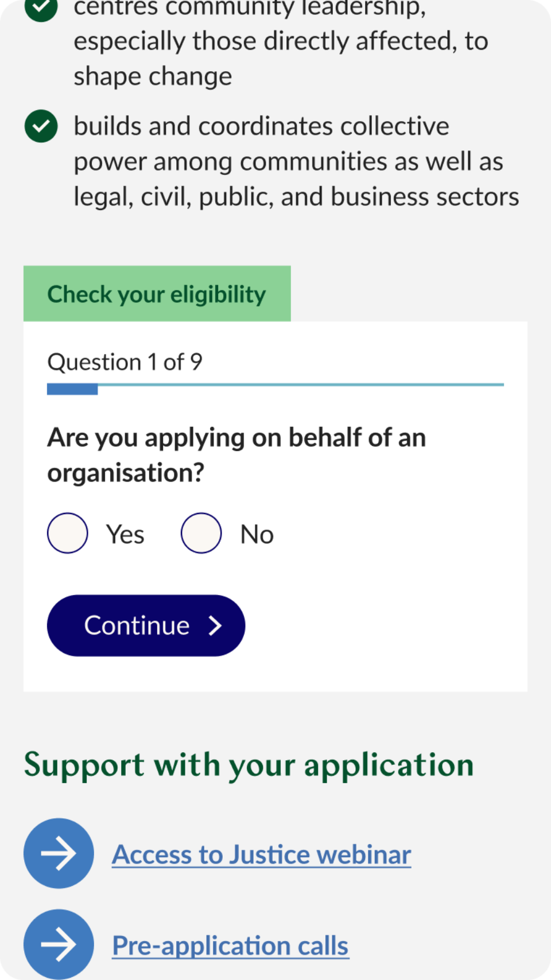This screenshot has height=980, width=551.
Task: Open the Pre-application calls link
Action: coord(230,946)
